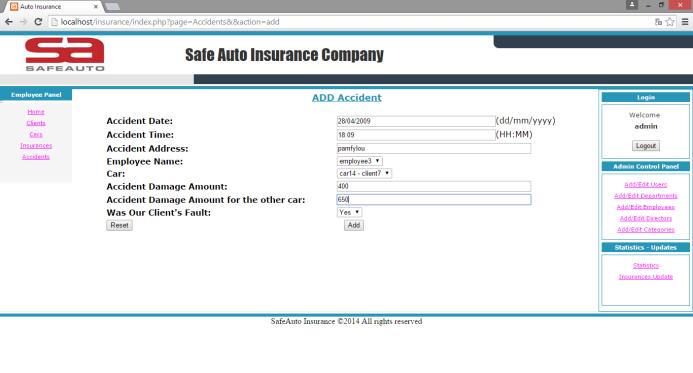This screenshot has height=373, width=693.
Task: Expand the Client's Fault dropdown
Action: [349, 213]
